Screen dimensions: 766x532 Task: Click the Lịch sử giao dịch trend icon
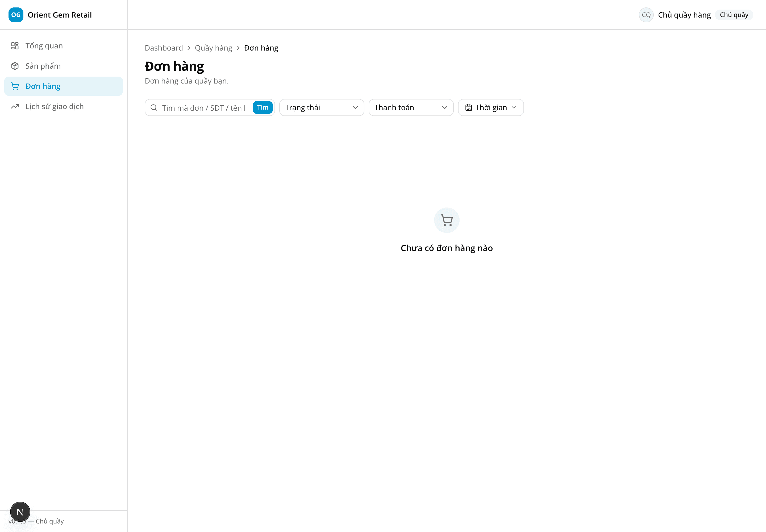(x=15, y=106)
